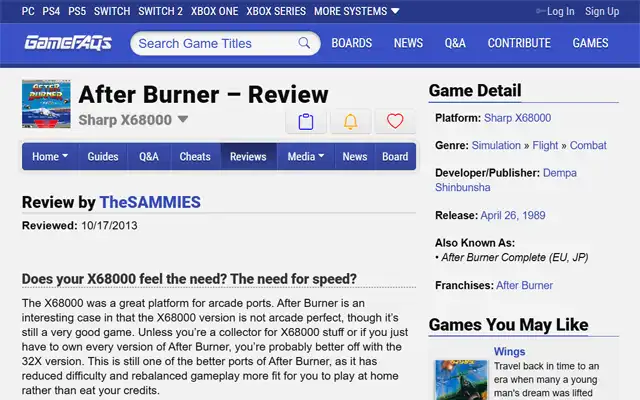Select PS4 system link
The width and height of the screenshot is (640, 400).
tap(51, 11)
